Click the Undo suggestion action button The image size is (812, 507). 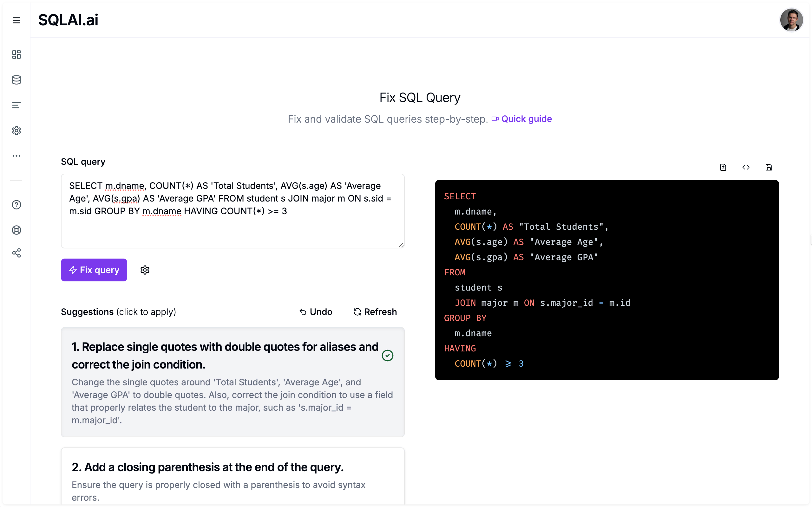(315, 312)
